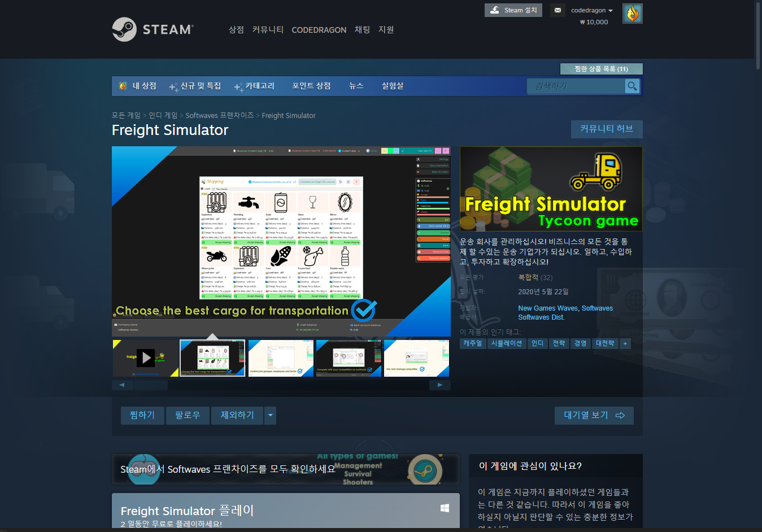762x532 pixels.
Task: Click the Steam 설치 install button
Action: (513, 10)
